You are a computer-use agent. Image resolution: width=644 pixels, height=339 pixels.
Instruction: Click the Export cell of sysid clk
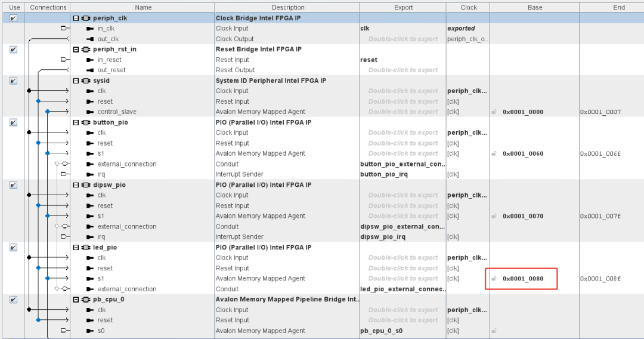[403, 91]
